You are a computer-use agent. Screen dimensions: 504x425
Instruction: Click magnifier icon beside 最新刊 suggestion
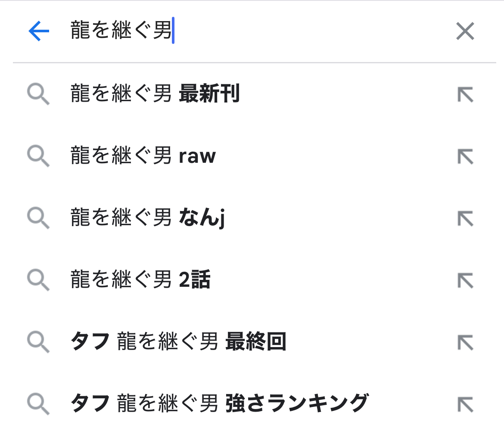[38, 95]
